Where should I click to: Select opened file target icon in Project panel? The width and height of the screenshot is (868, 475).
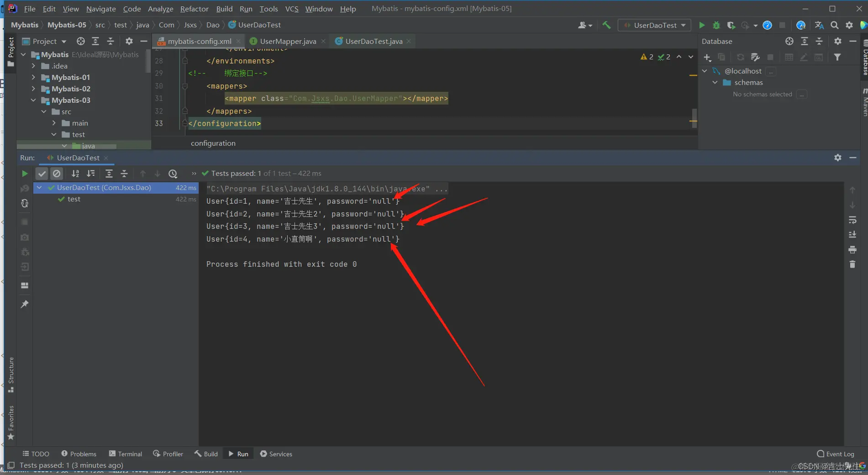coord(81,41)
